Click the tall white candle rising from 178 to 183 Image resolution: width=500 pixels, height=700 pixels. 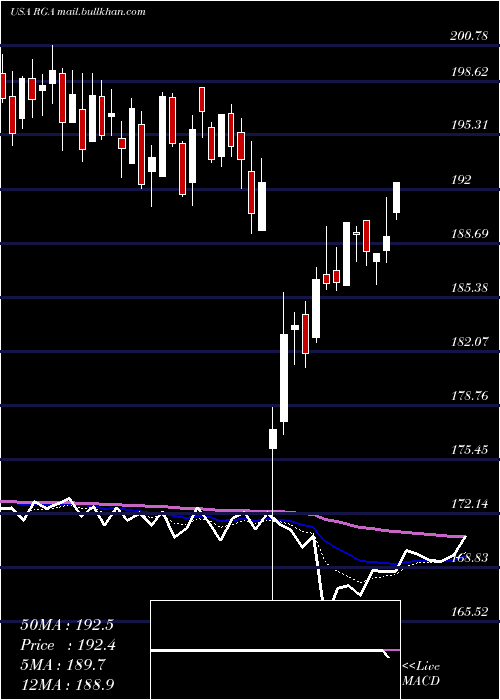click(283, 378)
